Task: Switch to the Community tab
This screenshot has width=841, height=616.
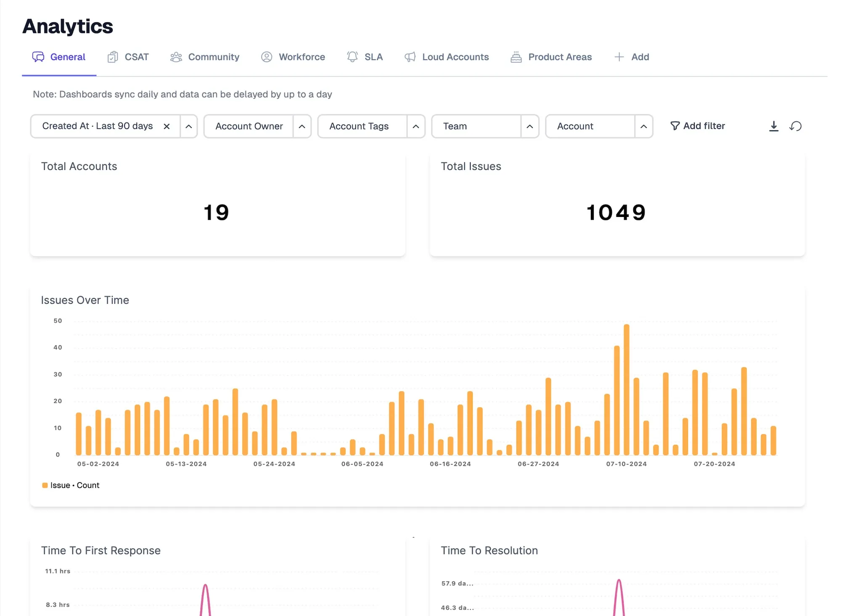Action: (205, 57)
